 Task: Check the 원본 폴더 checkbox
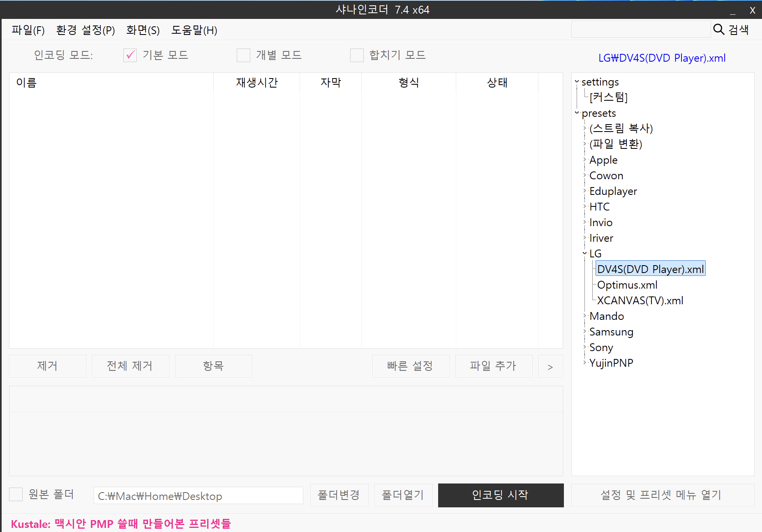click(16, 494)
